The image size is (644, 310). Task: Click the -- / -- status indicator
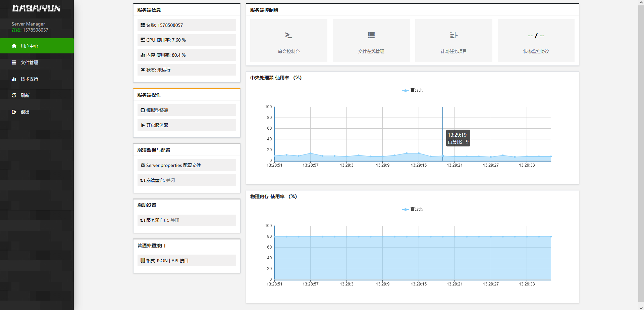tap(536, 36)
